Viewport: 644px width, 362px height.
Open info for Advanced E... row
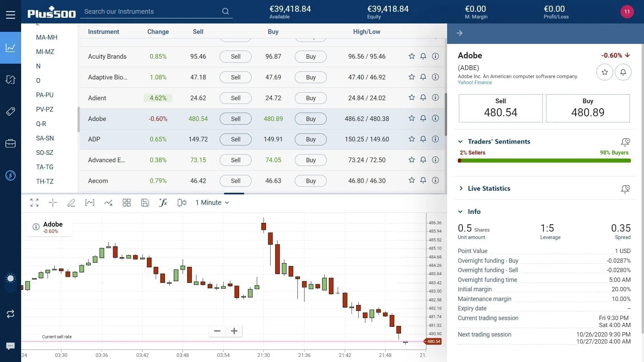point(435,160)
